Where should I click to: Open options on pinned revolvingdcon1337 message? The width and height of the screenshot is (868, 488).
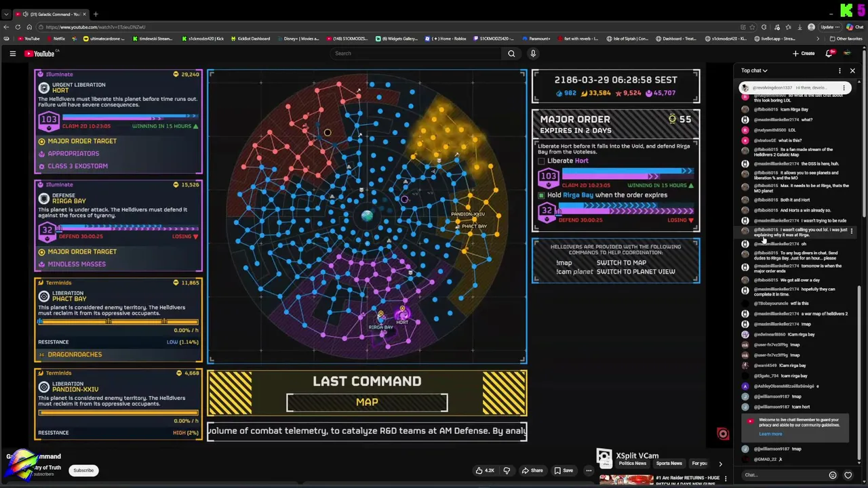[844, 87]
